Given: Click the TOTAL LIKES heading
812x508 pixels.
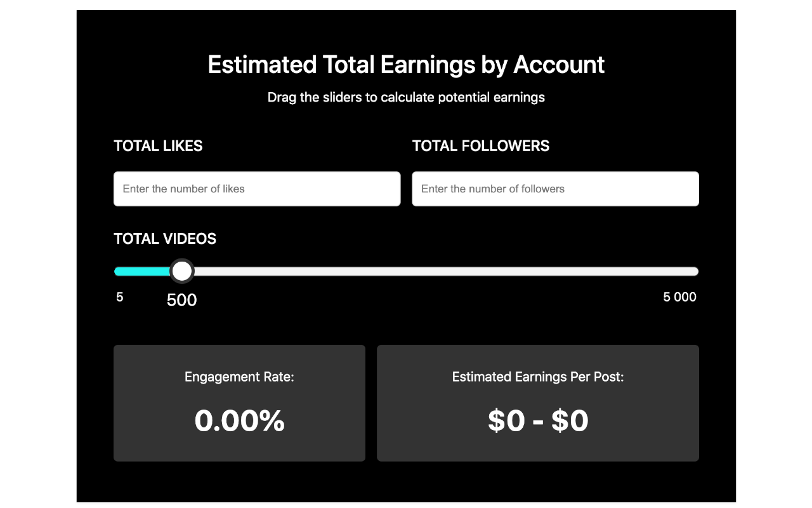Looking at the screenshot, I should [x=159, y=145].
